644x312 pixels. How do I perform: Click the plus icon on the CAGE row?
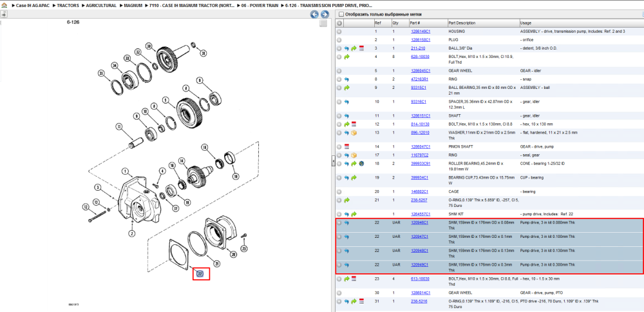pos(339,191)
